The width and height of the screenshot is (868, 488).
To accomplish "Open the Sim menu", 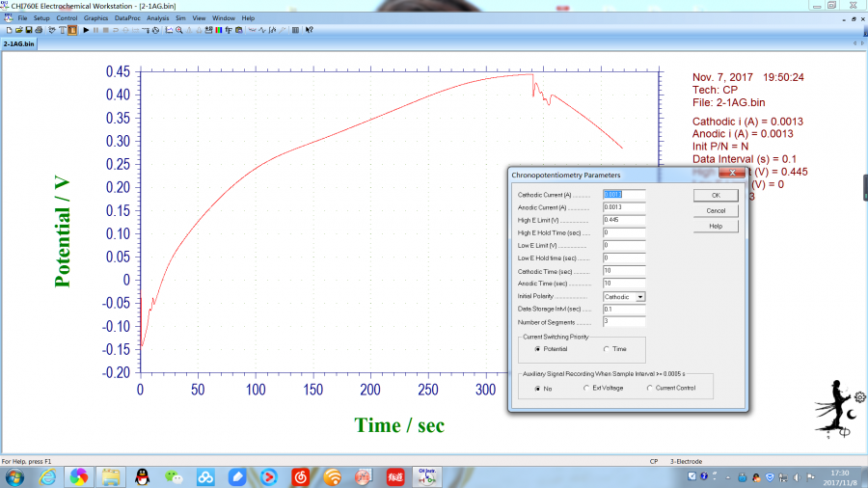I will coord(180,18).
